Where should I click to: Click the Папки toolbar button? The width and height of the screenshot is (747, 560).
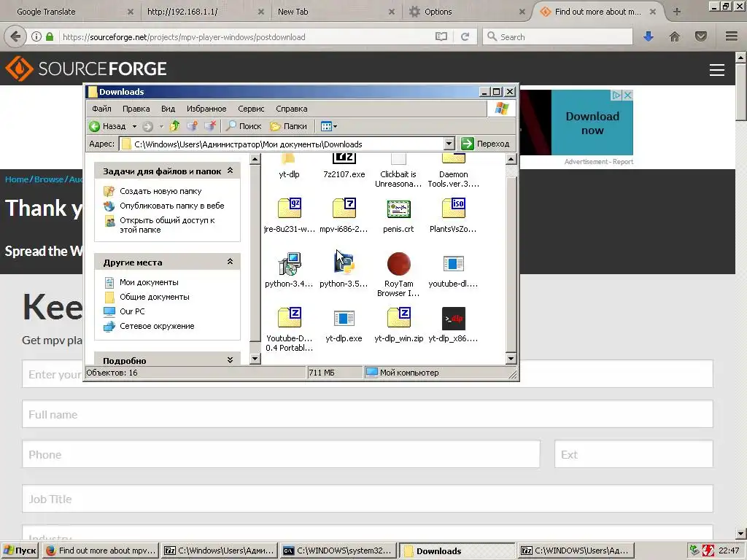pos(289,126)
